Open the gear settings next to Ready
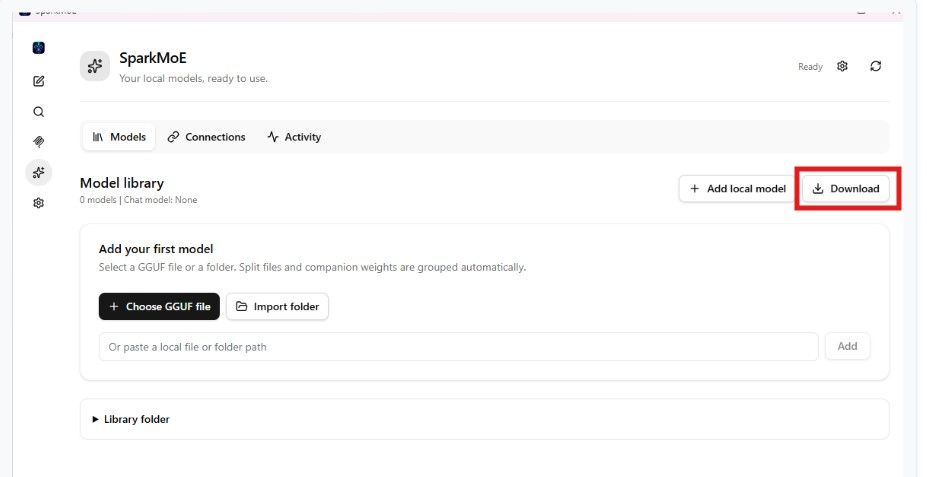 [842, 66]
